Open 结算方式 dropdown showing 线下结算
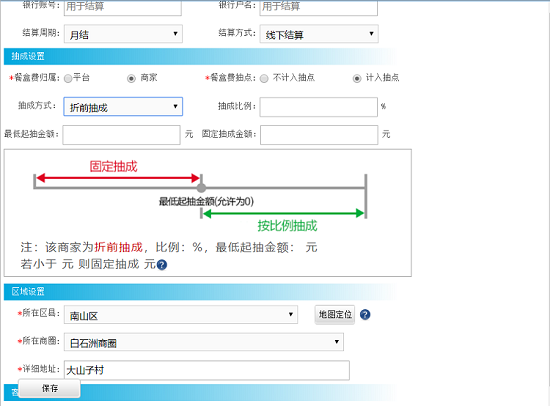Screen dimensions: 550x406 point(319,34)
